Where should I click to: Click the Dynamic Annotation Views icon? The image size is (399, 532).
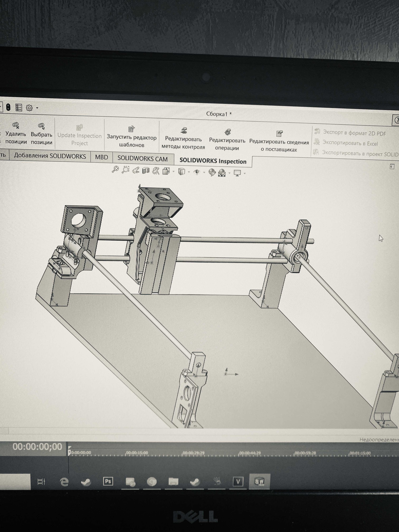point(156,171)
